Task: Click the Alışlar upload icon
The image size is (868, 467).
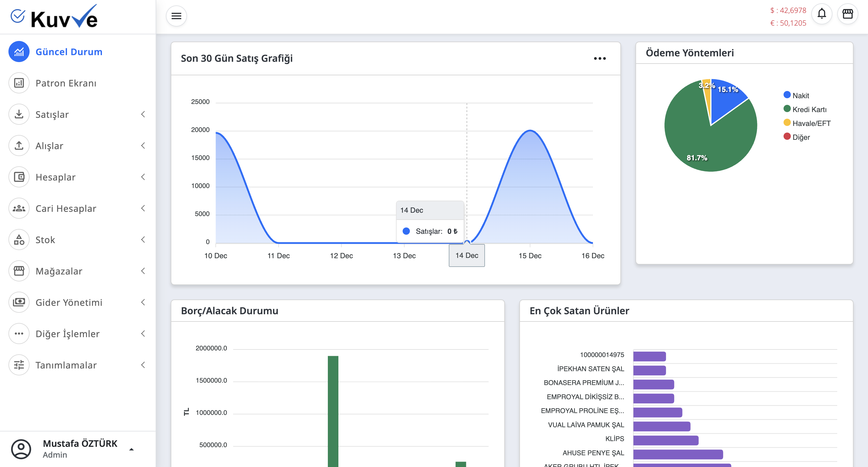Action: 19,146
